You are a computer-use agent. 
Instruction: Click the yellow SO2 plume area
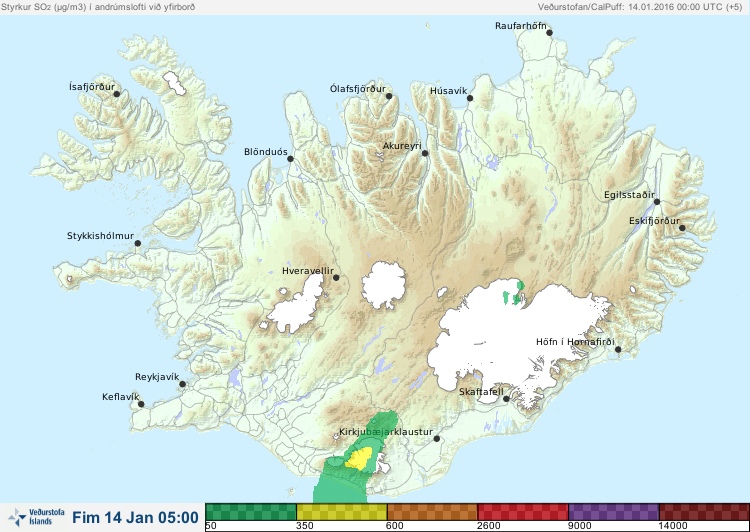(359, 458)
